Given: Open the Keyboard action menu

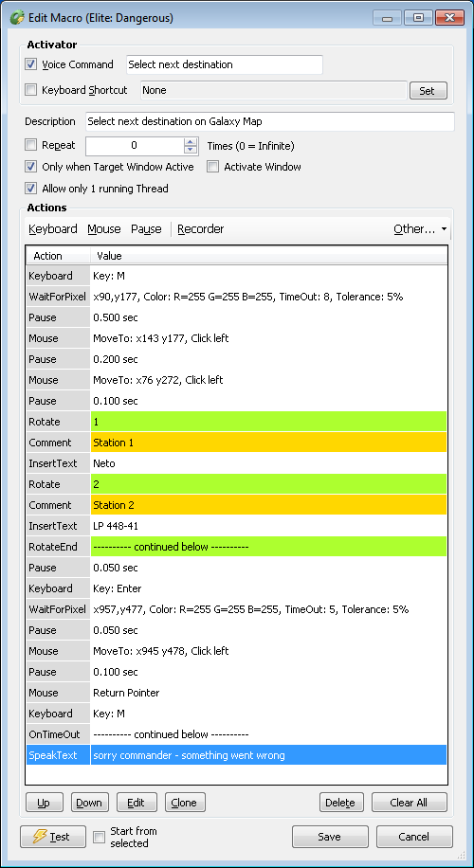Looking at the screenshot, I should (53, 229).
